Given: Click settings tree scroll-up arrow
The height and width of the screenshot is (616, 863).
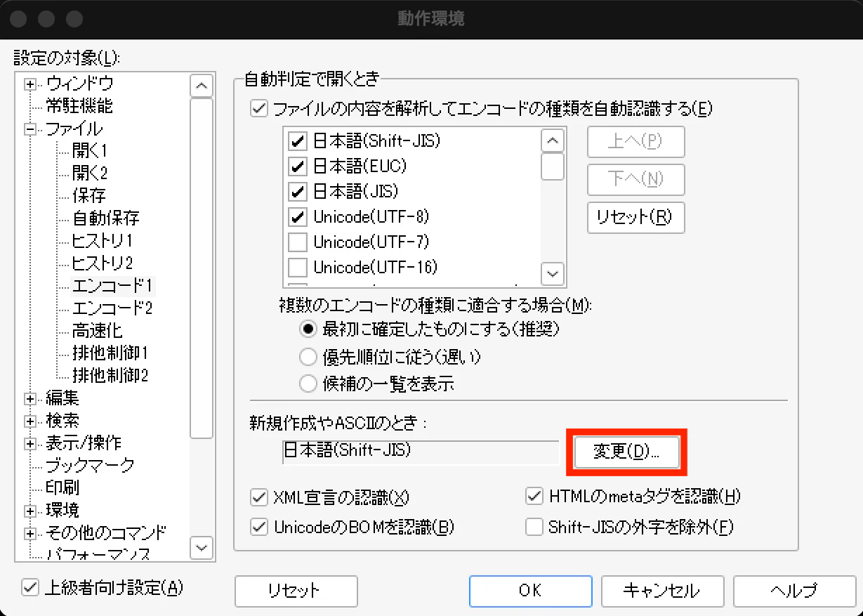Looking at the screenshot, I should click(202, 86).
